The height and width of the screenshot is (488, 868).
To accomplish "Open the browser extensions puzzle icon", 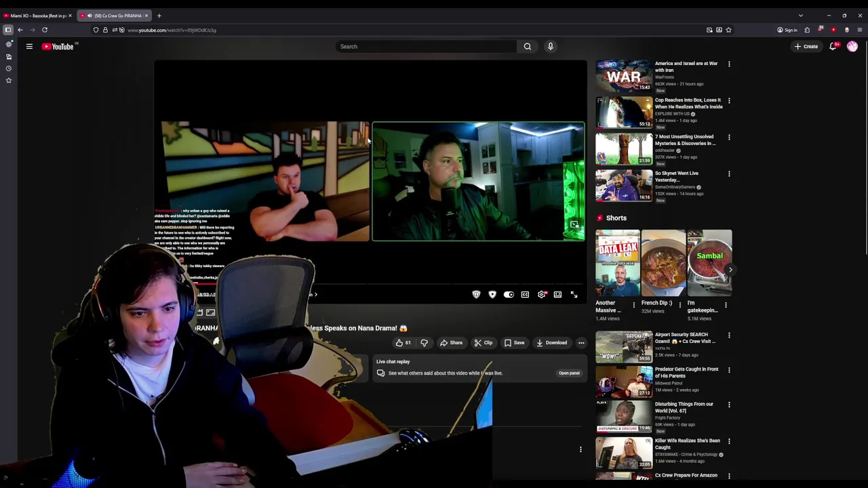I will [x=807, y=30].
